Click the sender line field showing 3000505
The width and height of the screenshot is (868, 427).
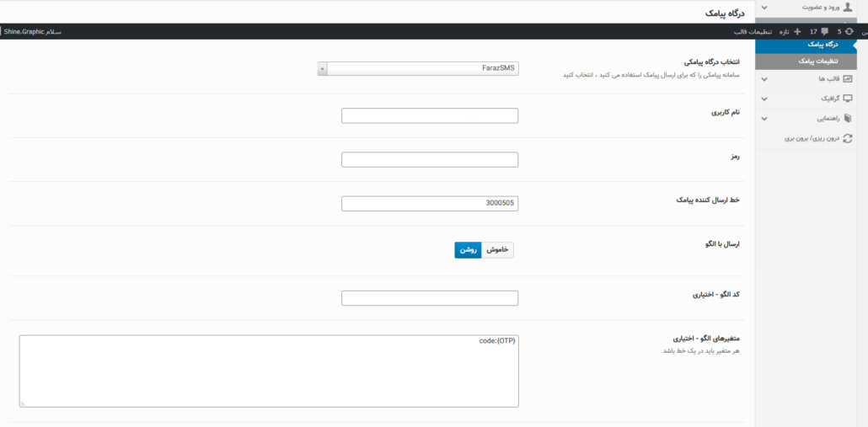point(430,204)
